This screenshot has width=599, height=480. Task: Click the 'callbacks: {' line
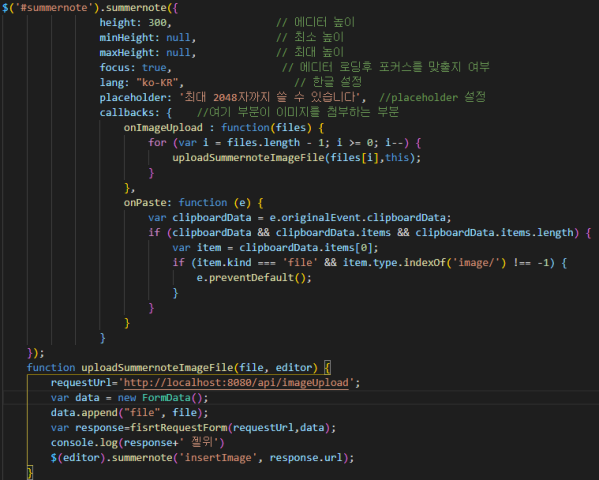pyautogui.click(x=135, y=112)
